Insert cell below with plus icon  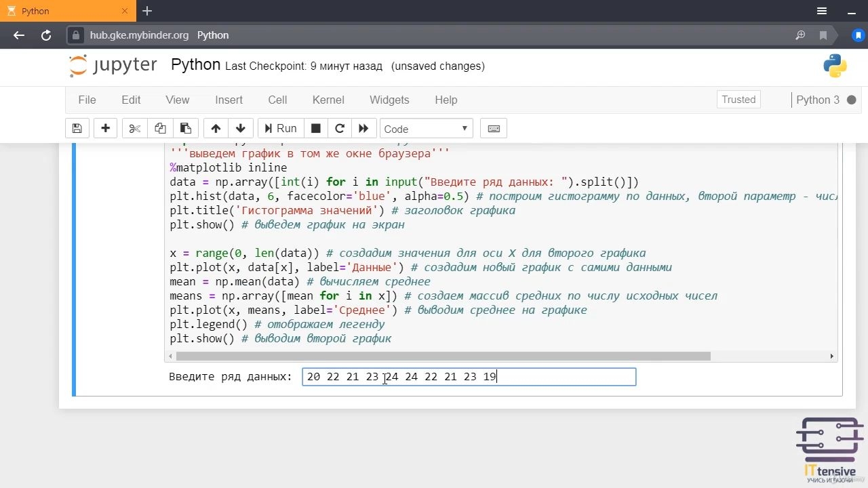(x=105, y=129)
